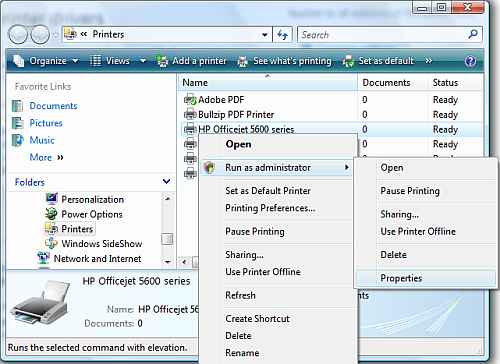Click the folder tree vertical scrollbar thumb
The height and width of the screenshot is (364, 500).
coord(167,239)
